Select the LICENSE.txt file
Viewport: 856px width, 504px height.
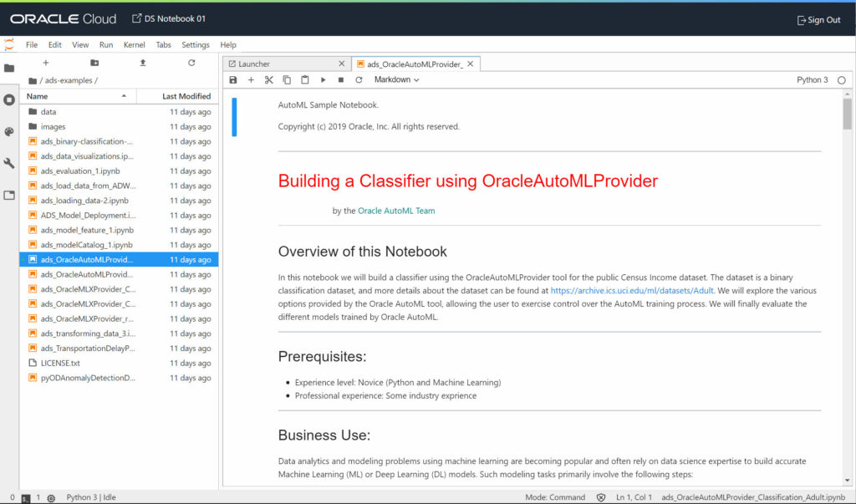119,363
